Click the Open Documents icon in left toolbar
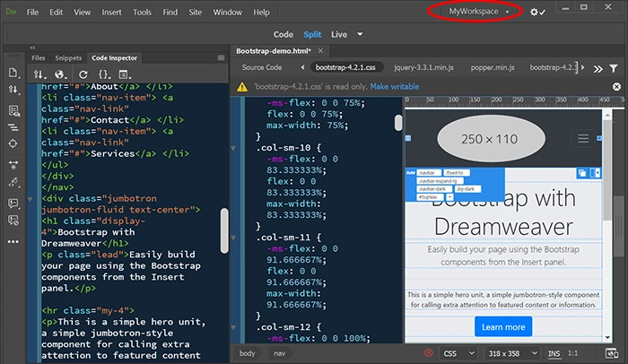Screen dimensions: 628x364 click(13, 73)
